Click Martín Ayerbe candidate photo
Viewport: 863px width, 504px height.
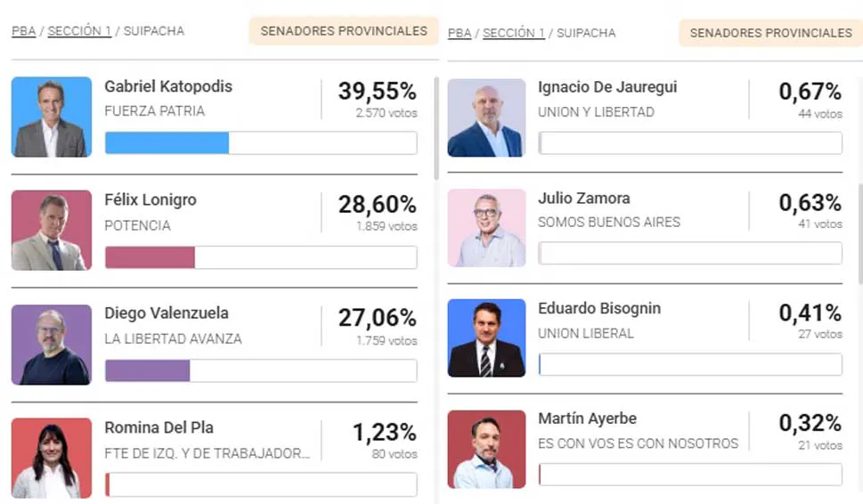tap(486, 449)
